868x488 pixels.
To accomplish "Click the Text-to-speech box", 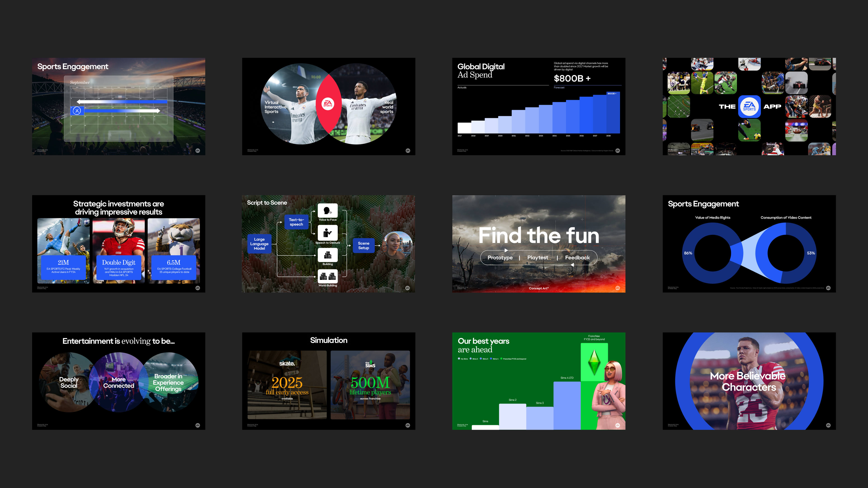I will [x=296, y=222].
